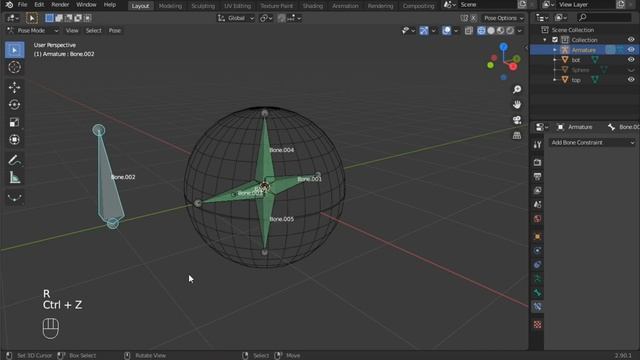Image resolution: width=640 pixels, height=360 pixels.
Task: Activate the Annotate tool
Action: [15, 160]
